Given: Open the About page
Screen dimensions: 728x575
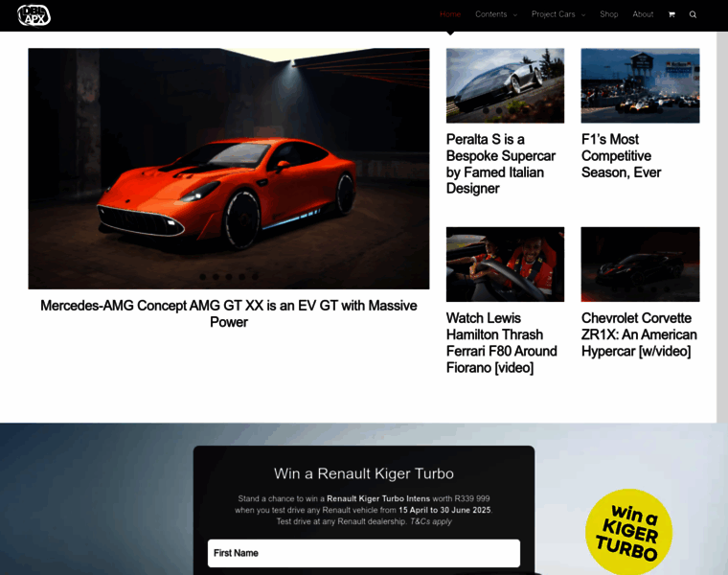Looking at the screenshot, I should coord(643,14).
